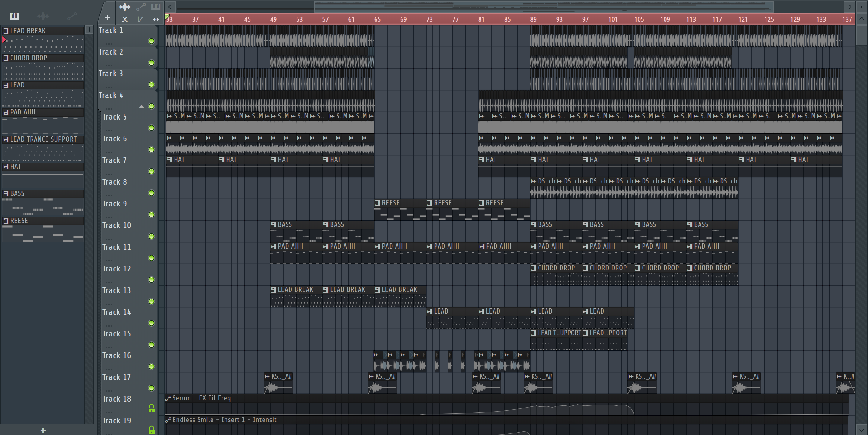Click the curve fade icon in playlist toolbar

[x=141, y=20]
